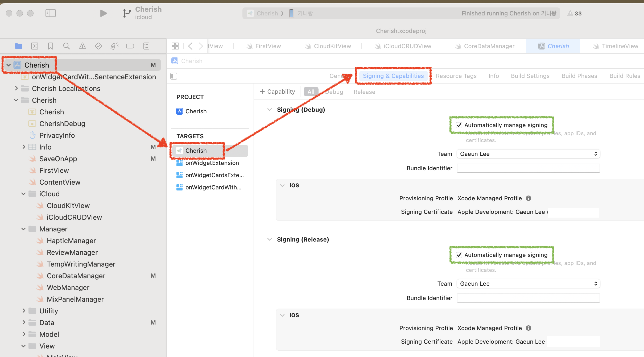
Task: Open the Test navigator diamond icon
Action: point(98,46)
